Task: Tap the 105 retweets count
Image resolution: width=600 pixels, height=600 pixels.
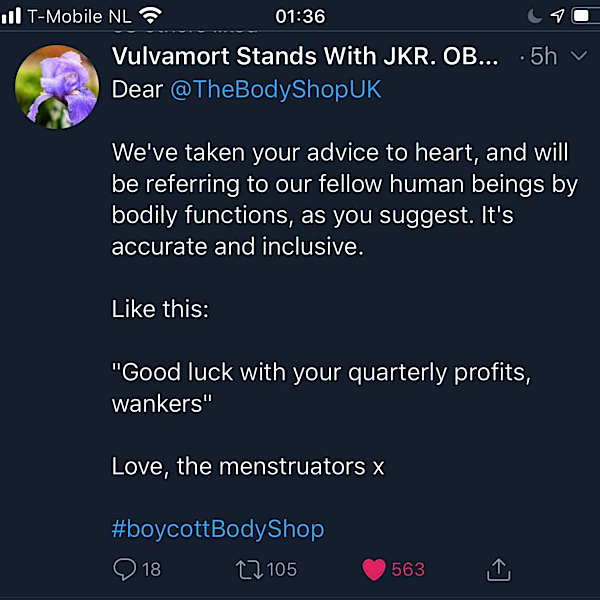Action: 282,569
